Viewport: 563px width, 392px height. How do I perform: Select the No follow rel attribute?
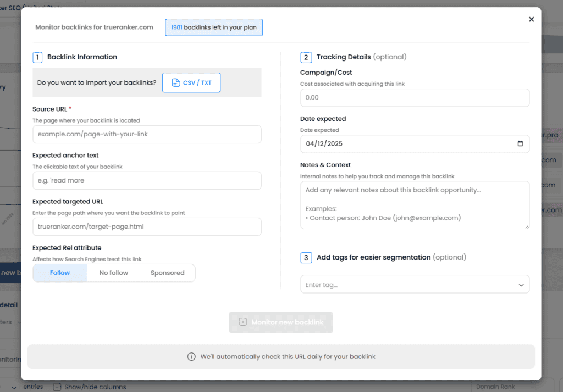click(x=113, y=273)
